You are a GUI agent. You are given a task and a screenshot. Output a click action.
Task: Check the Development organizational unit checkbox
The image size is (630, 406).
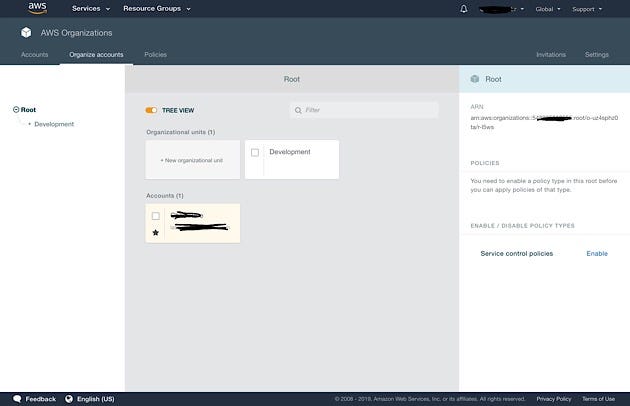tap(255, 152)
